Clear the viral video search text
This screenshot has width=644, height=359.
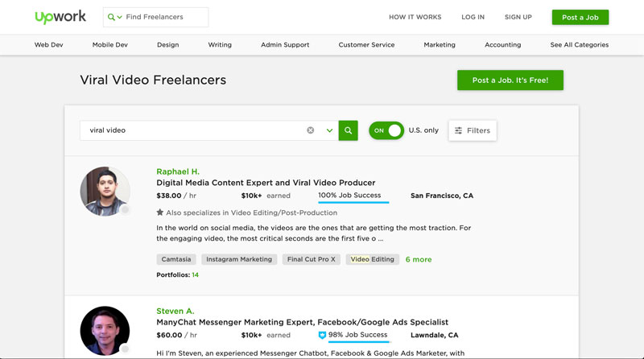(x=311, y=130)
